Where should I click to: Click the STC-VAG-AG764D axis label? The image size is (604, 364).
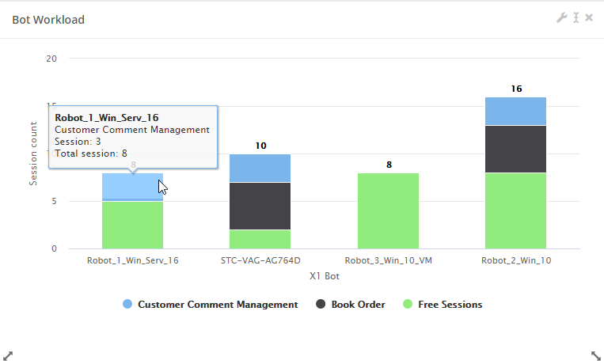pos(260,261)
